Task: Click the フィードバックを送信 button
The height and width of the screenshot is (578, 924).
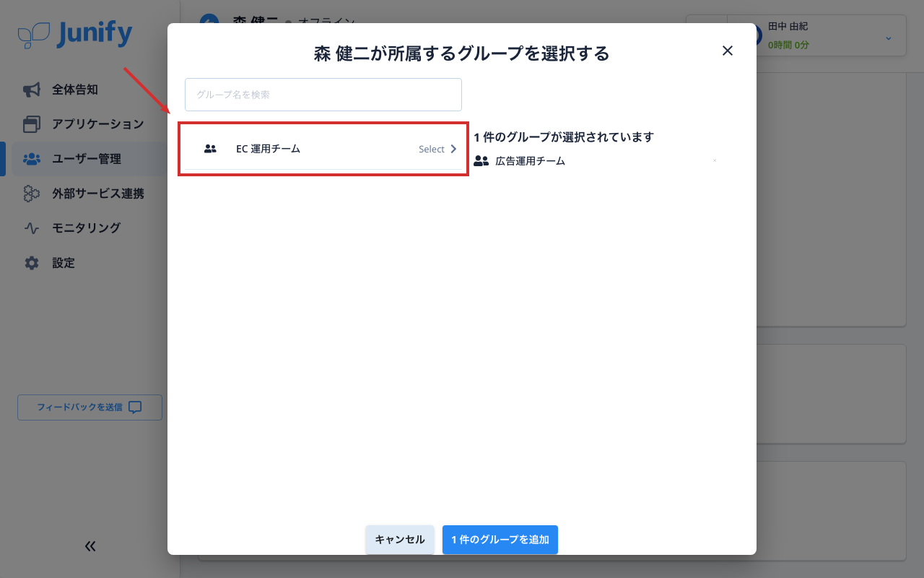Action: click(90, 407)
